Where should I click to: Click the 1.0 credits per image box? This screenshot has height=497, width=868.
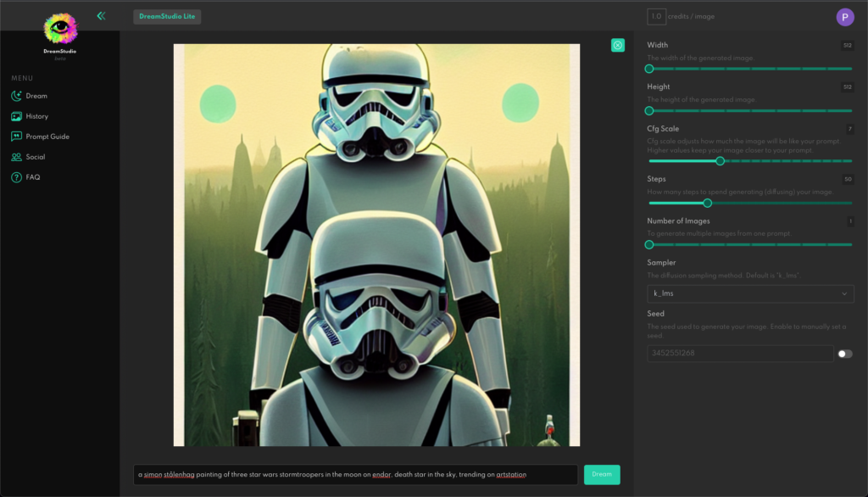(x=656, y=17)
